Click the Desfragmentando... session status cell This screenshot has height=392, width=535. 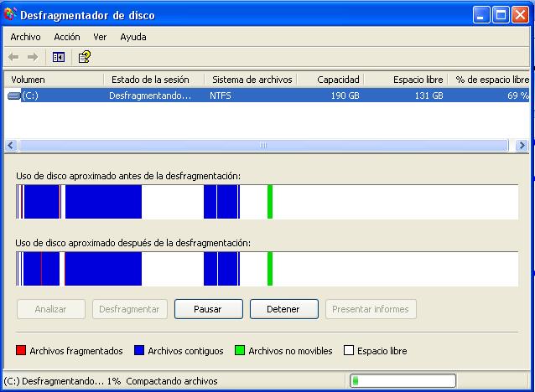[150, 95]
